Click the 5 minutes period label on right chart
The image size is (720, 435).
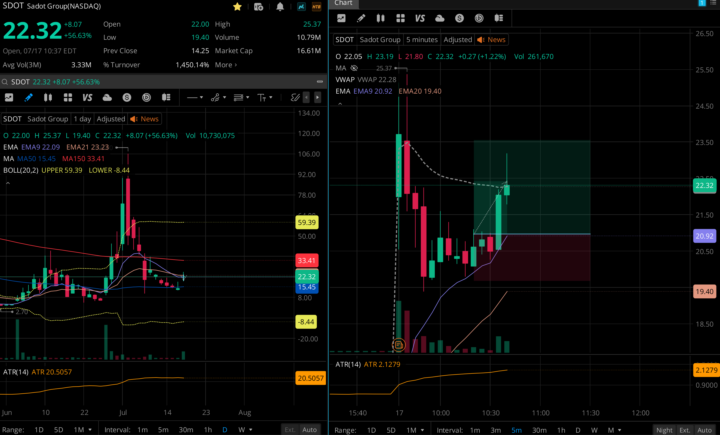[x=422, y=40]
